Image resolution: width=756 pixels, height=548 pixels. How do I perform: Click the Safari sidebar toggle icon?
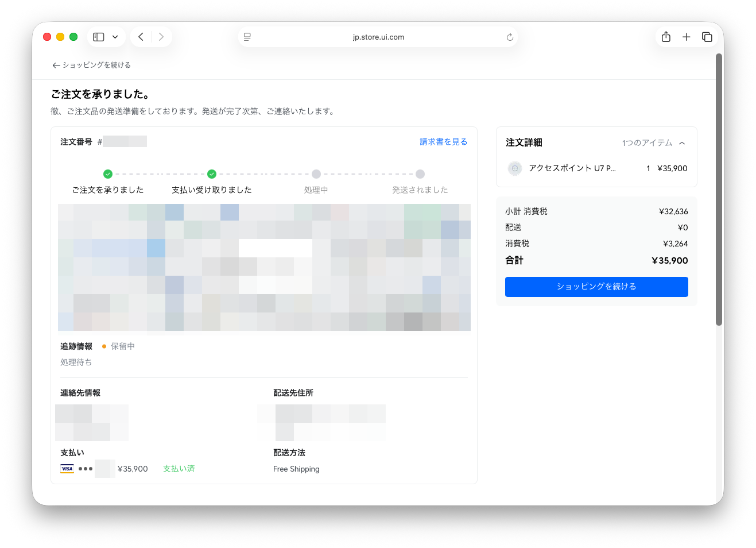pyautogui.click(x=99, y=37)
